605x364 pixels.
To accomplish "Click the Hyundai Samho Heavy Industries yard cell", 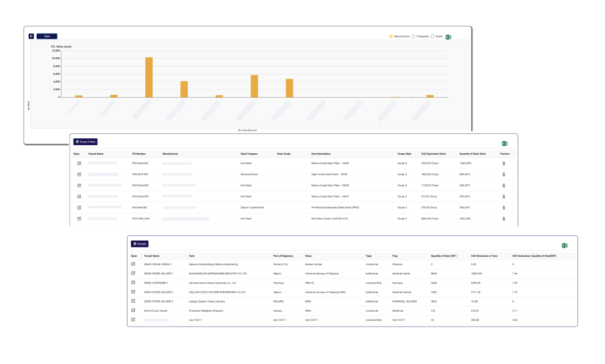I will [212, 283].
